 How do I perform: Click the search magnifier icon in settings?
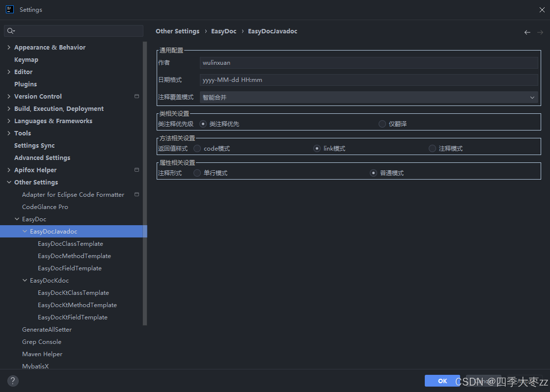pos(11,31)
